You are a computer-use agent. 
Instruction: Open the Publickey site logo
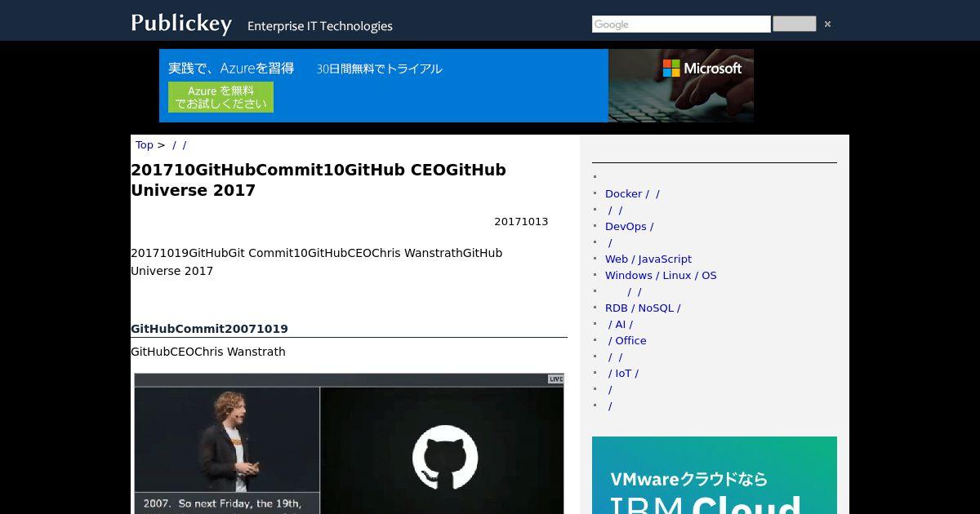[x=181, y=24]
